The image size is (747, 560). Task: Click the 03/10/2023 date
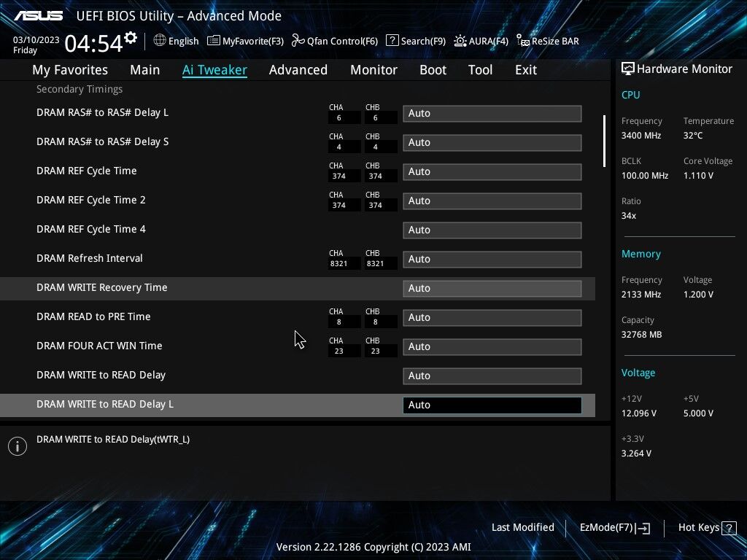pos(36,40)
